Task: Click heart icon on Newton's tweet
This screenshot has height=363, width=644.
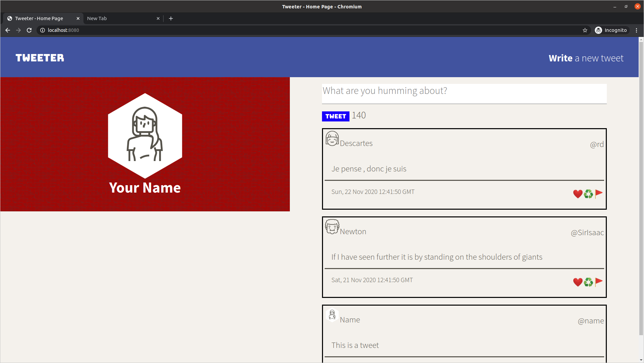Action: tap(578, 282)
